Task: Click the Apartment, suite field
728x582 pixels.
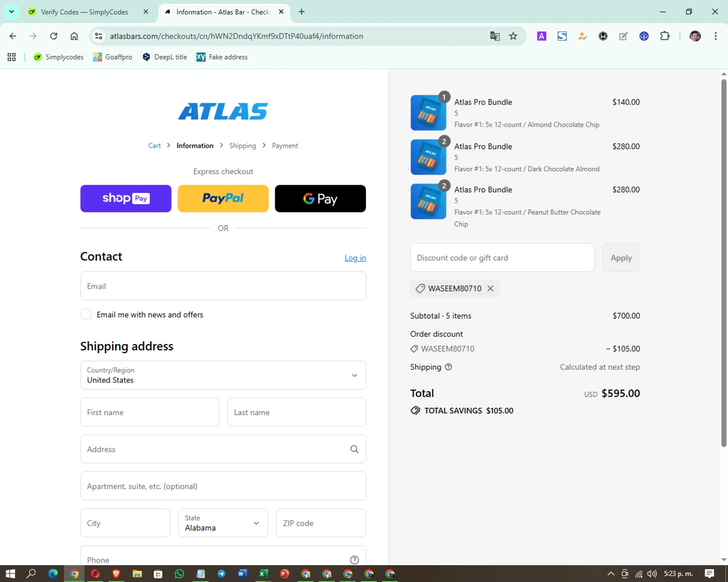Action: click(x=223, y=486)
